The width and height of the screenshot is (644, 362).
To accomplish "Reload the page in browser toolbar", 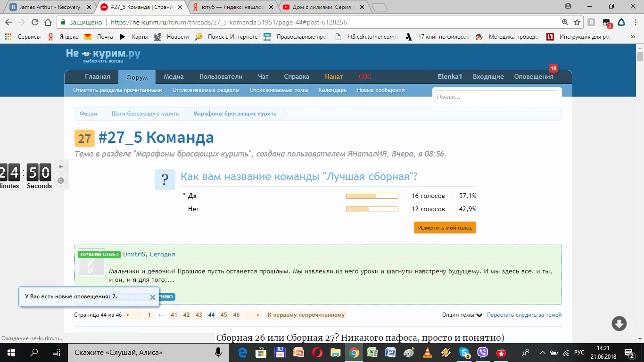I will pyautogui.click(x=35, y=22).
